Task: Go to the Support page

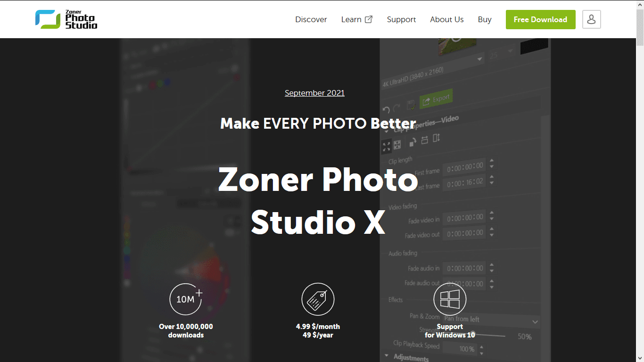Action: click(x=401, y=19)
